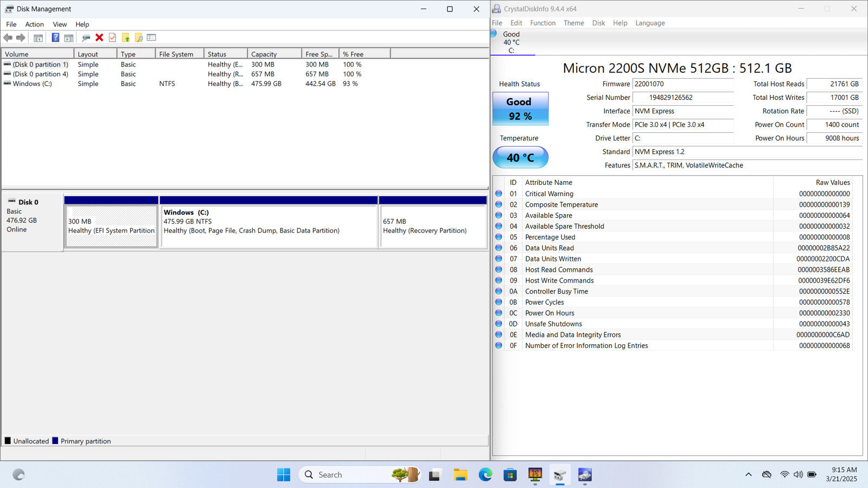Click the folder with magnifier toolbar icon
The height and width of the screenshot is (488, 868).
click(139, 37)
